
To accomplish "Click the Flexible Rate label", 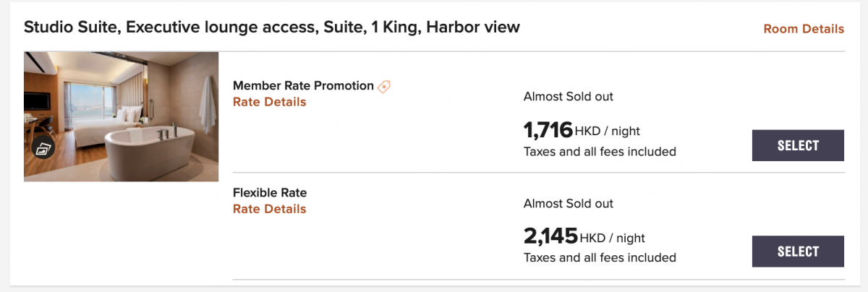I will coord(270,192).
